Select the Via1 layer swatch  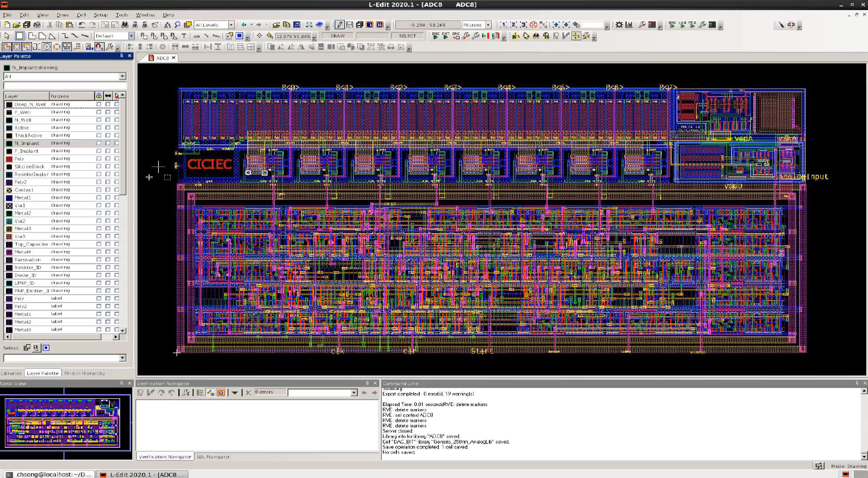coord(9,205)
